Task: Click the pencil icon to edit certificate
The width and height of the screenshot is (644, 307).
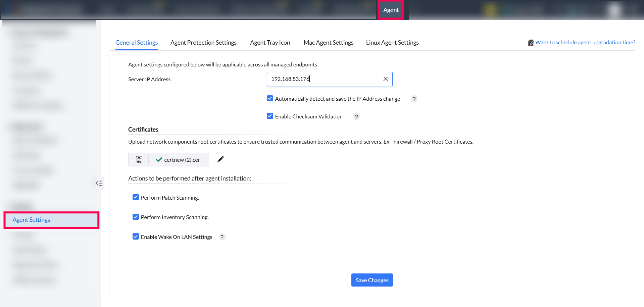Action: point(220,159)
